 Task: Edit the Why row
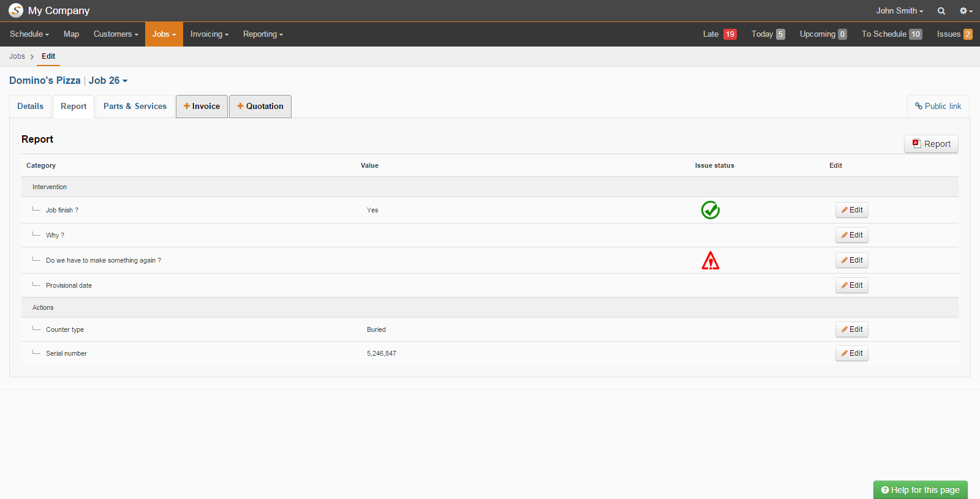(x=851, y=235)
